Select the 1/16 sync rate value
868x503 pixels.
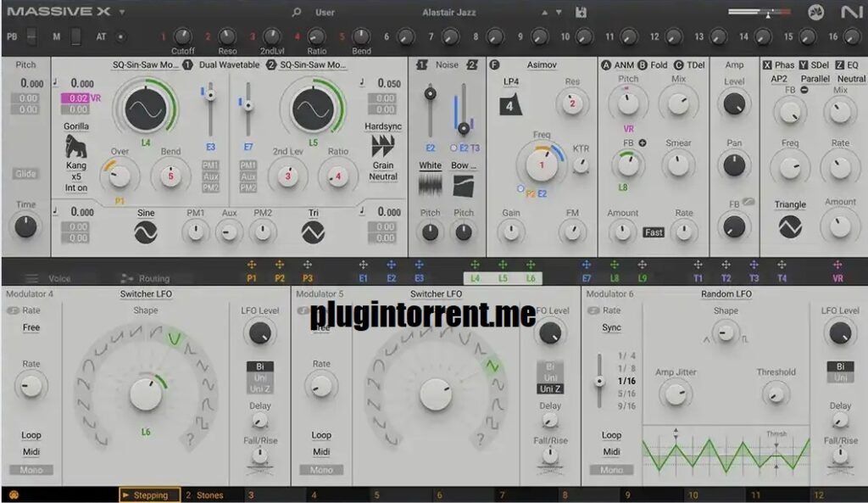(626, 381)
